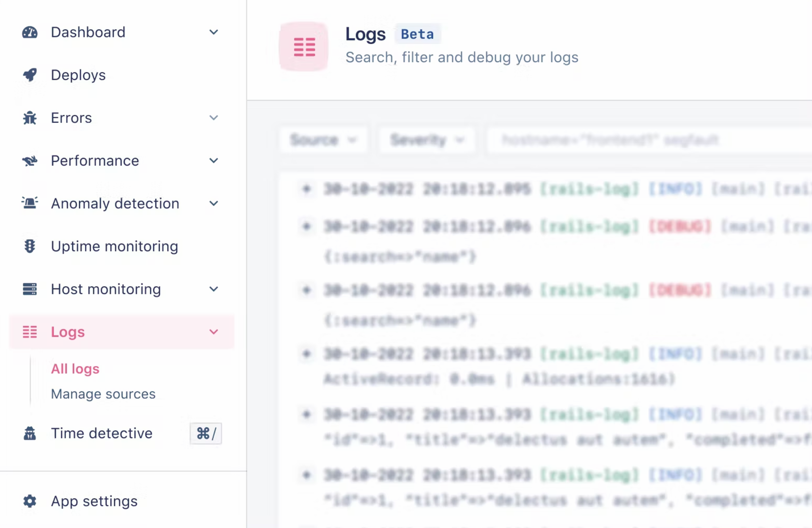This screenshot has width=812, height=528.
Task: Expand the first INFO log entry
Action: click(307, 189)
